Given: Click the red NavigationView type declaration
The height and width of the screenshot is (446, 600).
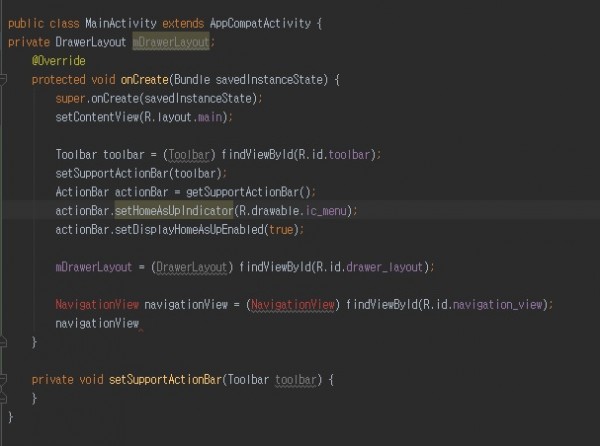Looking at the screenshot, I should (97, 304).
